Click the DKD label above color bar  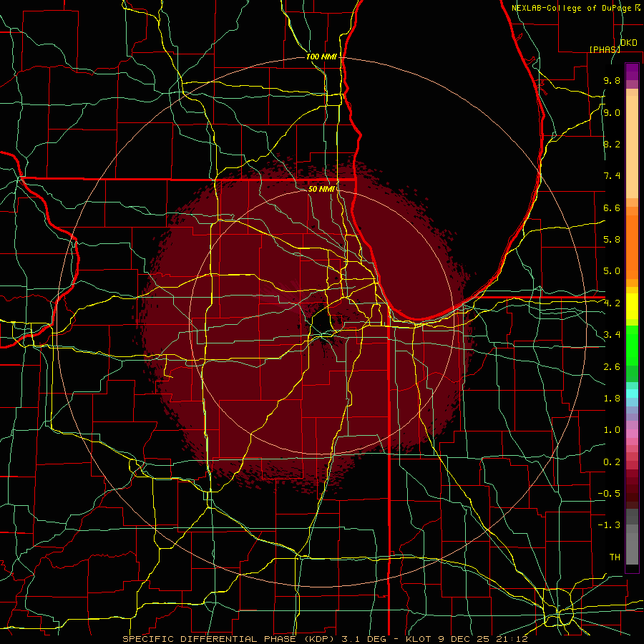click(629, 43)
